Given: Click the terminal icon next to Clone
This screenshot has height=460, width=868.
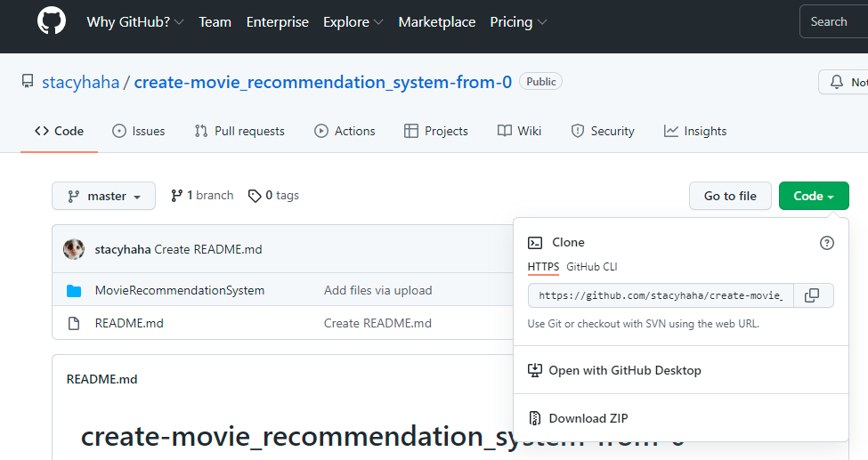Looking at the screenshot, I should pos(535,243).
